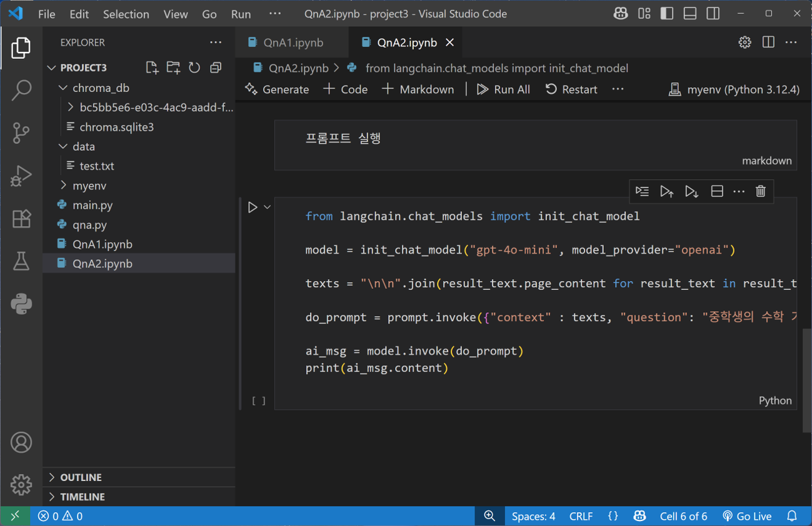The width and height of the screenshot is (812, 526).
Task: Click the notebook vertical scrollbar
Action: click(x=806, y=380)
